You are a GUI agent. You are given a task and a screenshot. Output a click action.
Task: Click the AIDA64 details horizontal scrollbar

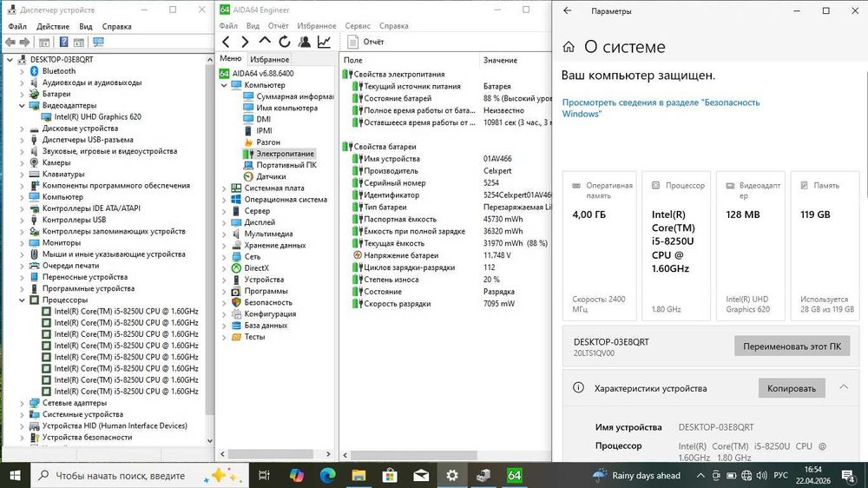(x=413, y=455)
